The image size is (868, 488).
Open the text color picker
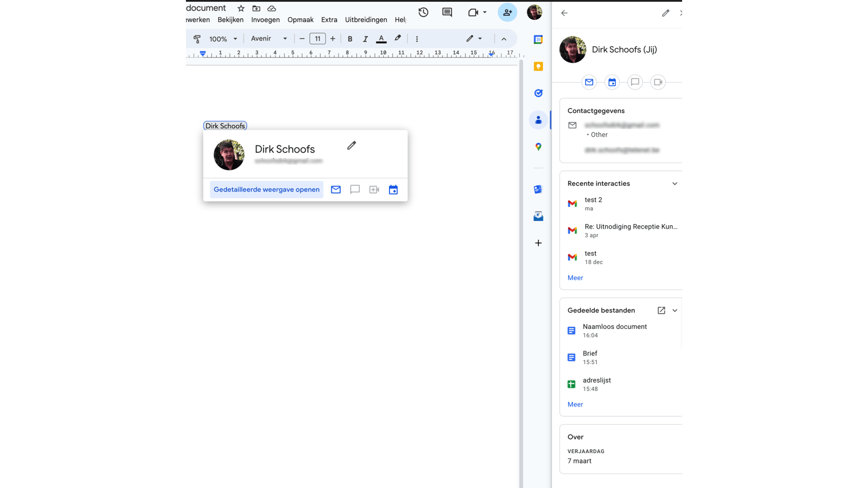pyautogui.click(x=382, y=39)
